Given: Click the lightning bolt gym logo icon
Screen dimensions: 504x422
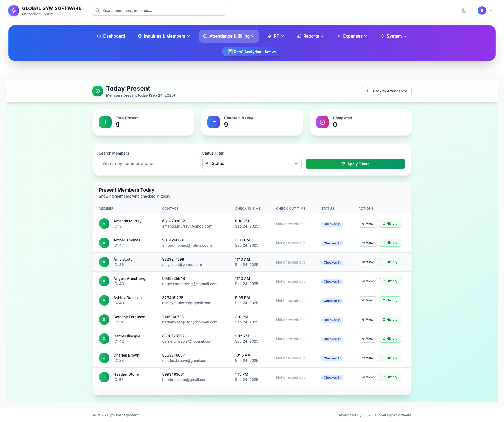Looking at the screenshot, I should coord(14,11).
